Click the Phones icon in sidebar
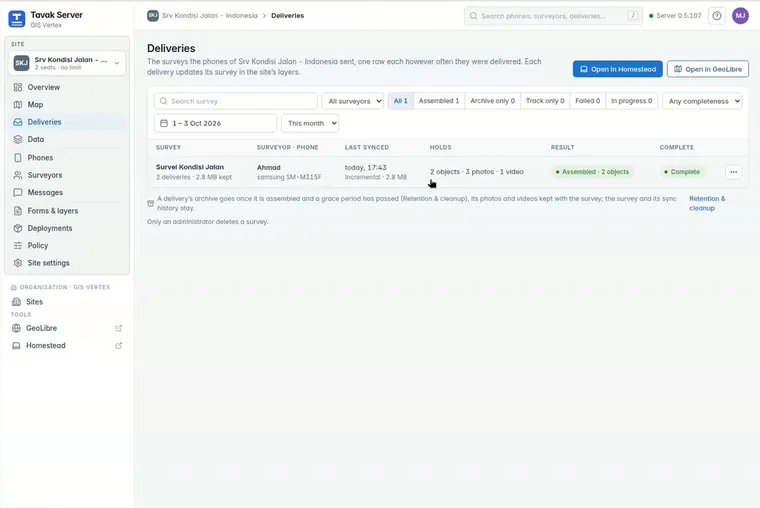This screenshot has height=508, width=760. 18,158
